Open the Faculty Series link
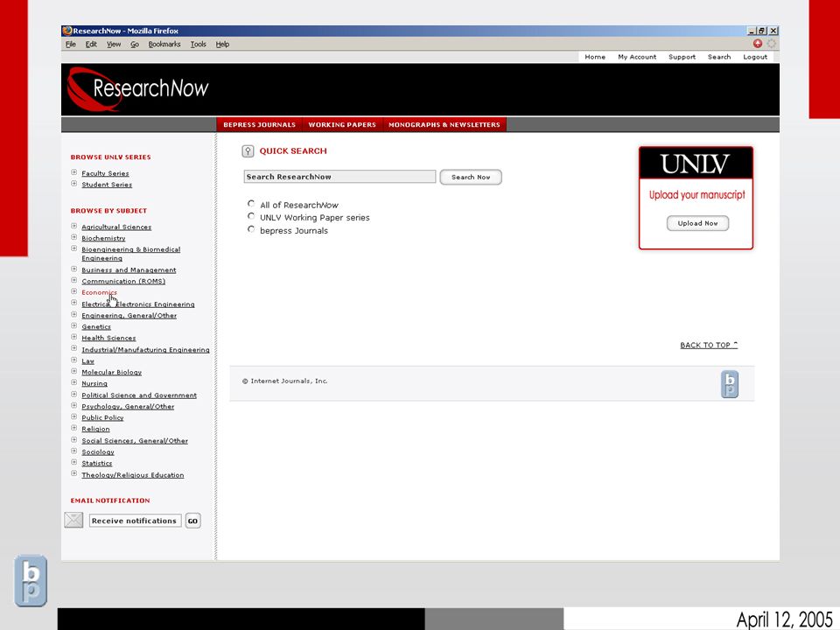Image resolution: width=840 pixels, height=630 pixels. click(x=106, y=173)
